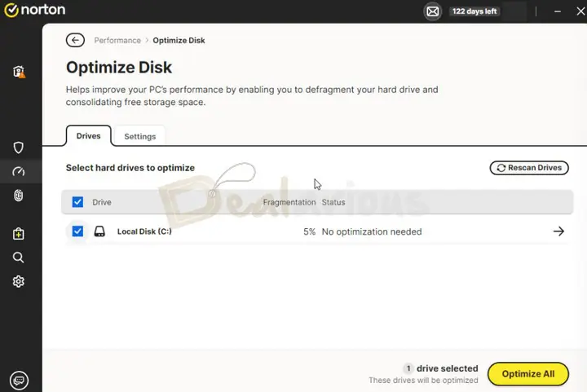
Task: Open the Privacy fingerprint section in sidebar
Action: 18,196
